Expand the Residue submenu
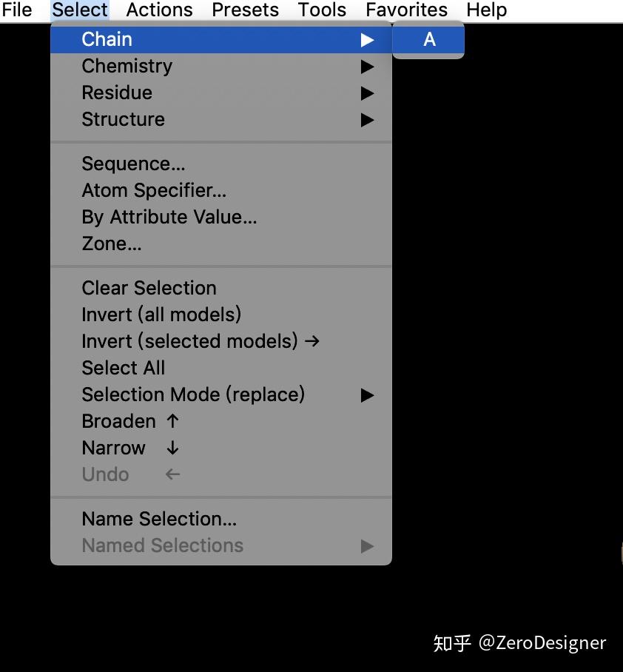The height and width of the screenshot is (672, 623). [117, 93]
